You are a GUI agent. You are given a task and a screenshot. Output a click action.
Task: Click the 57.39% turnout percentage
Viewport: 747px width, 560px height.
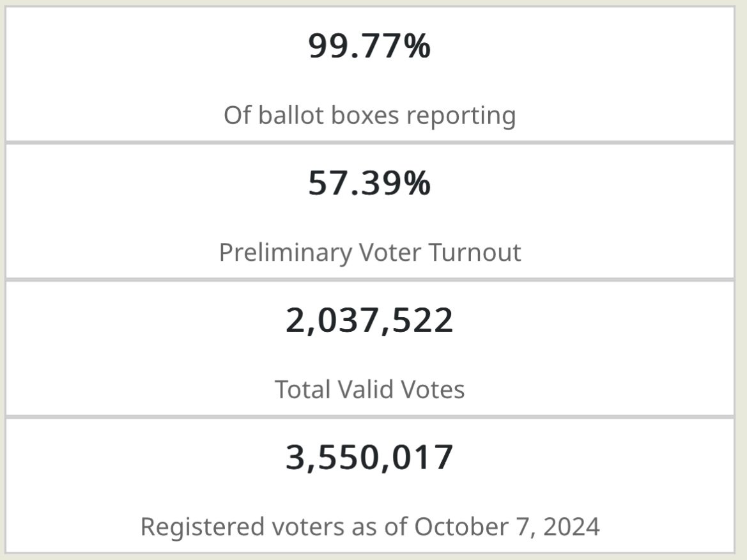click(369, 183)
